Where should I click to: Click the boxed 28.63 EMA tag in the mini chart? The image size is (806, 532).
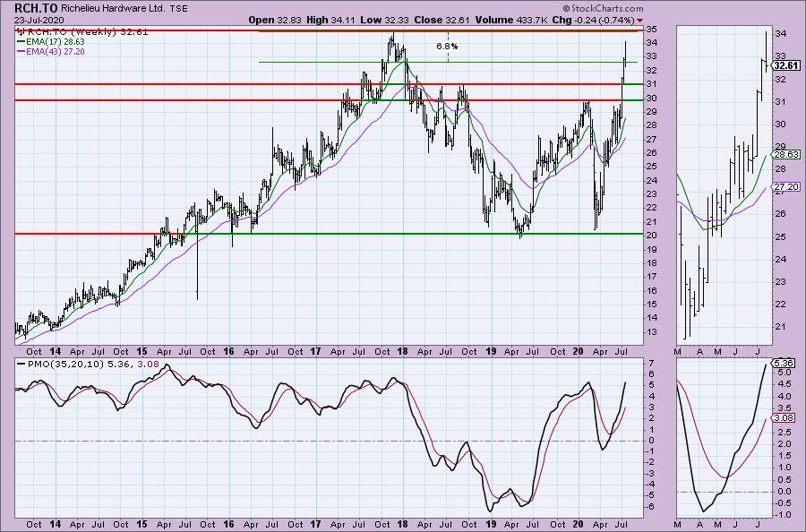tap(786, 155)
